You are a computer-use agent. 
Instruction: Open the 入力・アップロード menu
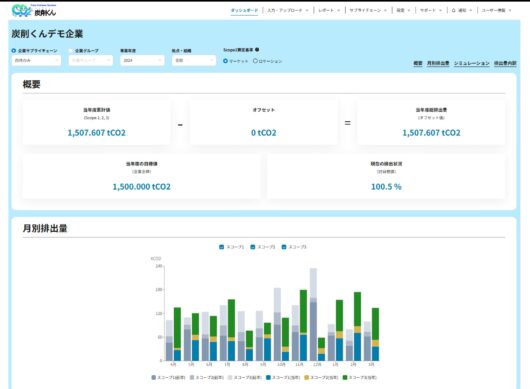(x=288, y=10)
